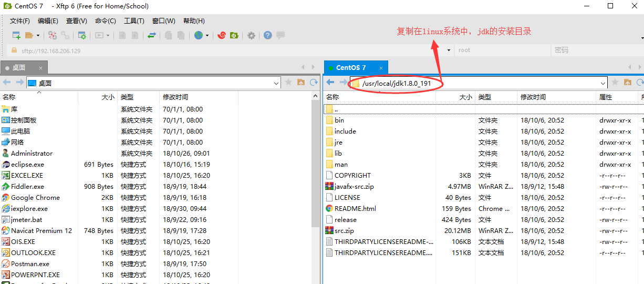Click the sftp host address field
644x284 pixels.
click(x=231, y=50)
